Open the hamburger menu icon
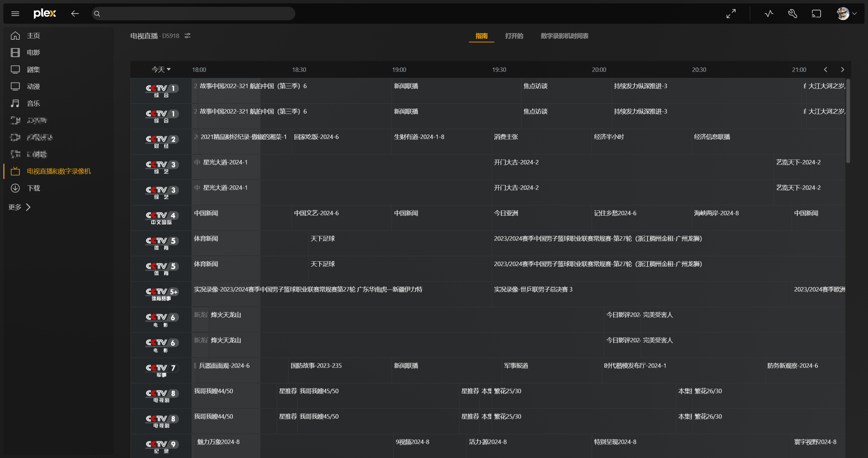Viewport: 868px width, 458px height. pos(15,14)
